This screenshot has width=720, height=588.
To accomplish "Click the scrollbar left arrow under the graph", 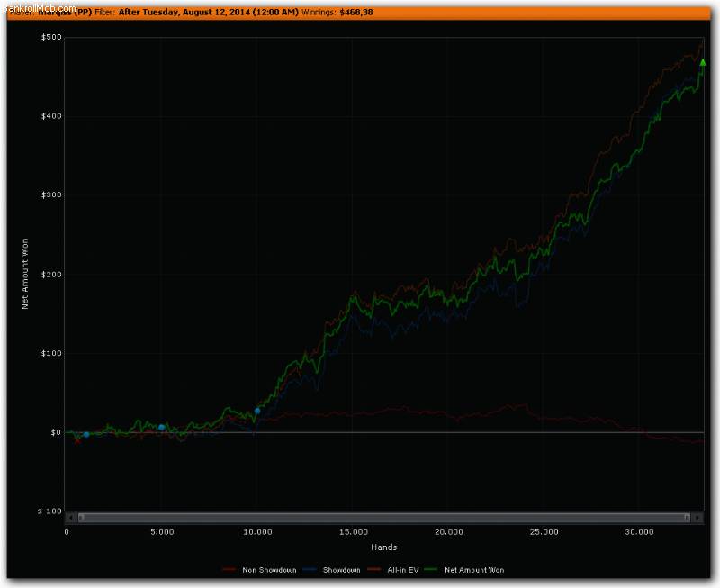I will (71, 518).
